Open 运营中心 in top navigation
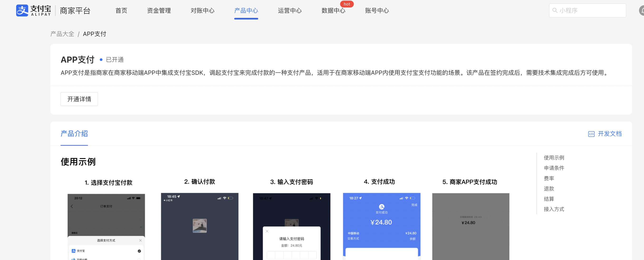 point(290,10)
